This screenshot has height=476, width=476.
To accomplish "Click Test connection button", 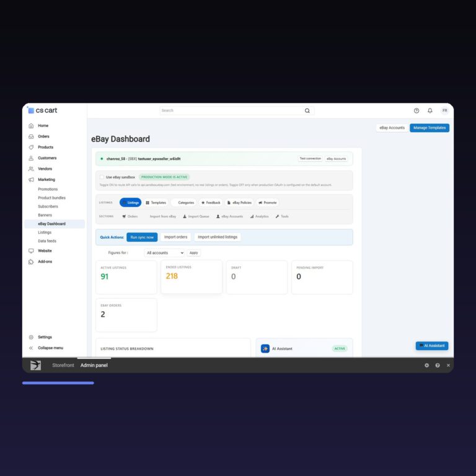I will click(x=311, y=159).
